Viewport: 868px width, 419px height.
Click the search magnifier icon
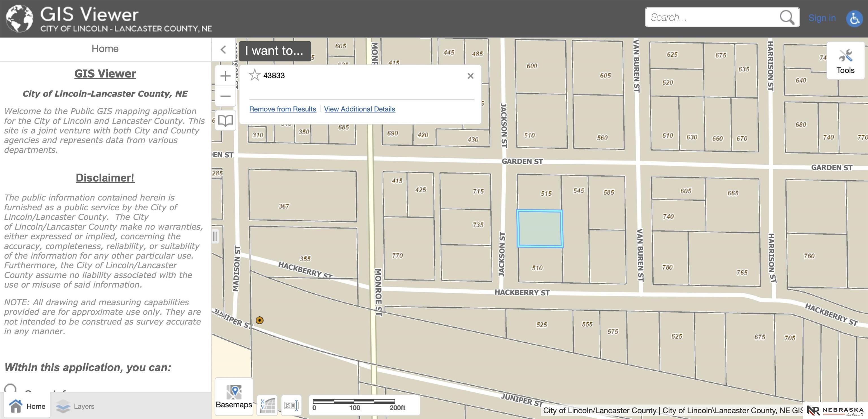click(787, 17)
